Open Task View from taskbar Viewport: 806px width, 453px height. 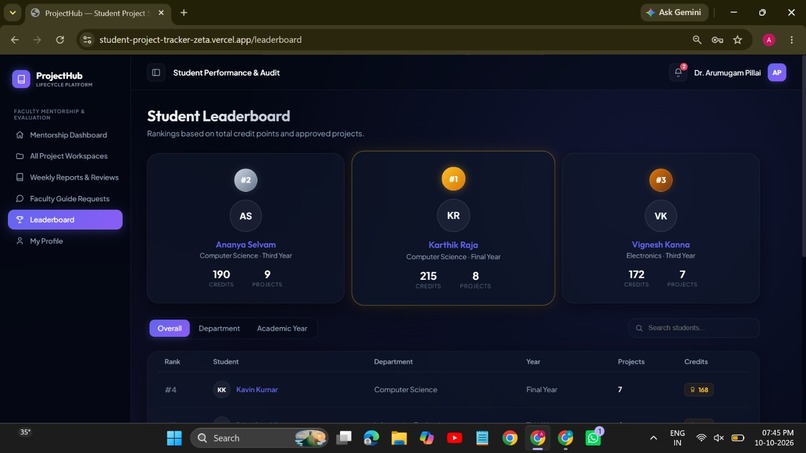click(344, 438)
